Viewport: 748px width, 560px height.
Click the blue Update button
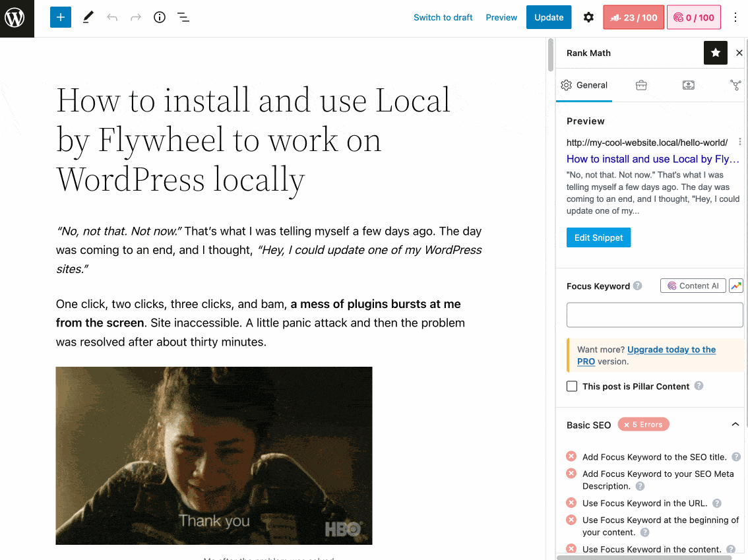[x=549, y=18]
